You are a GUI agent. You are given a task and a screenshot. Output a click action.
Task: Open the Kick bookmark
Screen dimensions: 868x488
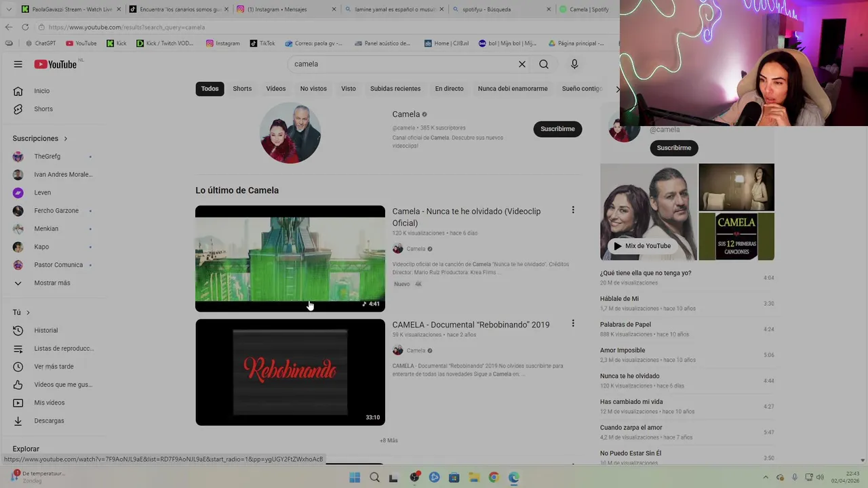(117, 43)
